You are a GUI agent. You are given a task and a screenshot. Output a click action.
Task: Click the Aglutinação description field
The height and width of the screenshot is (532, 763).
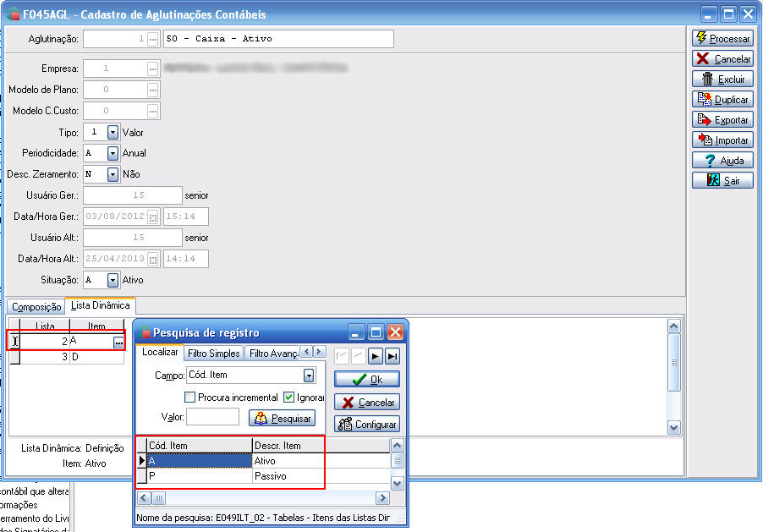[278, 39]
